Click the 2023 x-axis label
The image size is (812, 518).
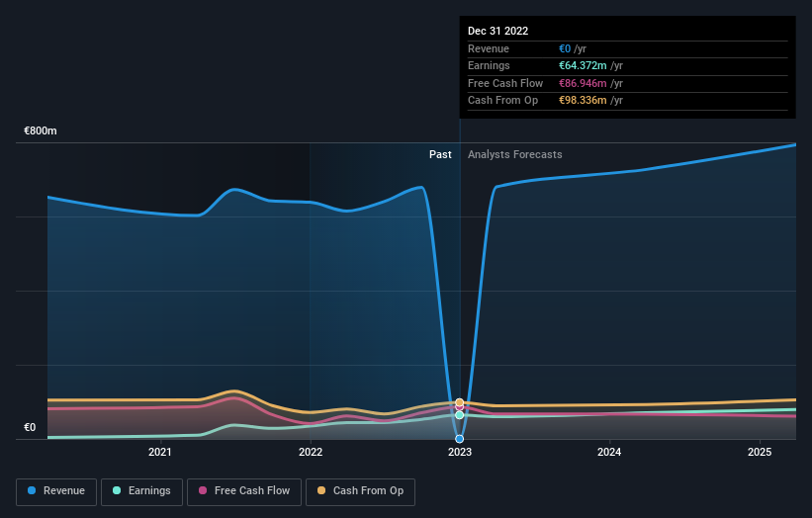[460, 452]
